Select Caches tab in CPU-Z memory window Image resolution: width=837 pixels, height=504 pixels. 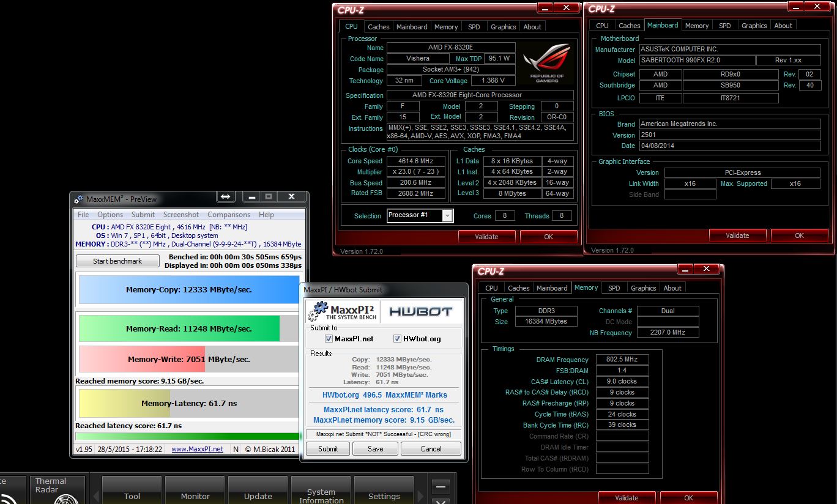519,288
